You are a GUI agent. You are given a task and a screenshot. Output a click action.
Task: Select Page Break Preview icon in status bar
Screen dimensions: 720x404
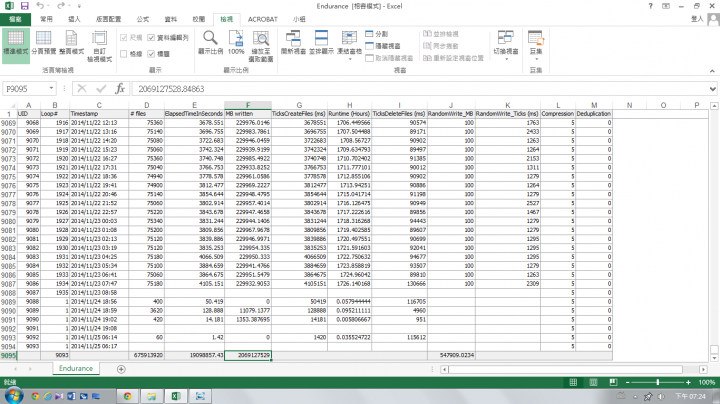(x=613, y=382)
